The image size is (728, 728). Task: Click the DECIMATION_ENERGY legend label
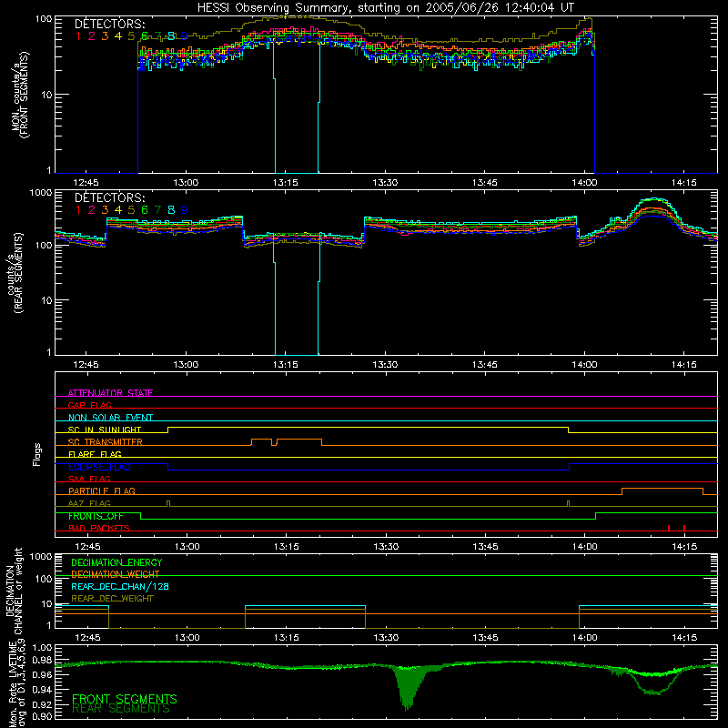pos(116,562)
